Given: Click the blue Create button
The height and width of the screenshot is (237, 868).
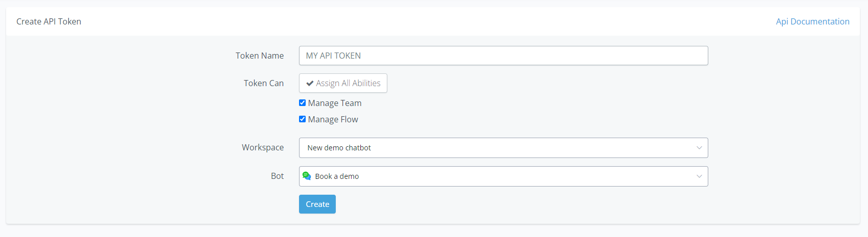Looking at the screenshot, I should pyautogui.click(x=317, y=204).
